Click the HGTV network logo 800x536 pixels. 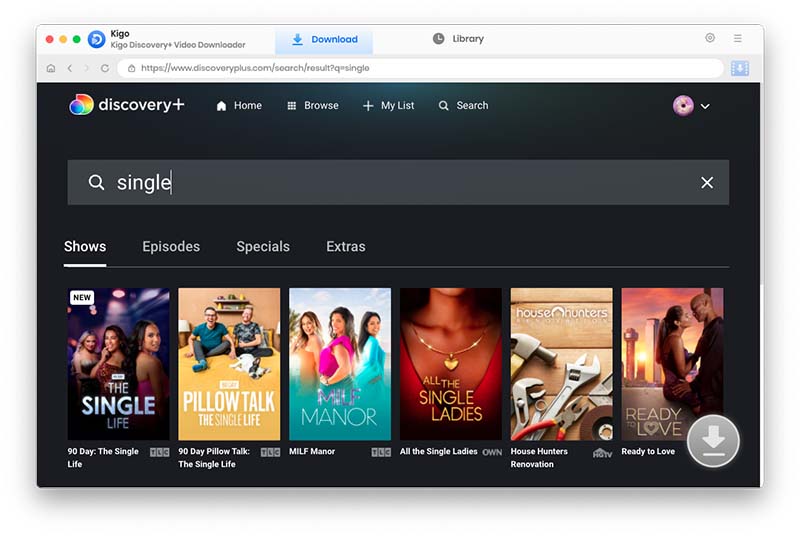[603, 453]
